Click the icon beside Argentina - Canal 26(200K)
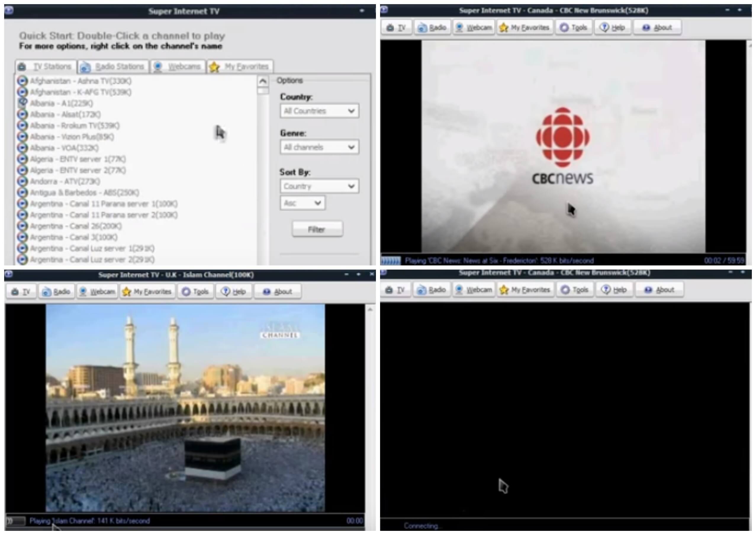Image resolution: width=756 pixels, height=535 pixels. click(22, 226)
